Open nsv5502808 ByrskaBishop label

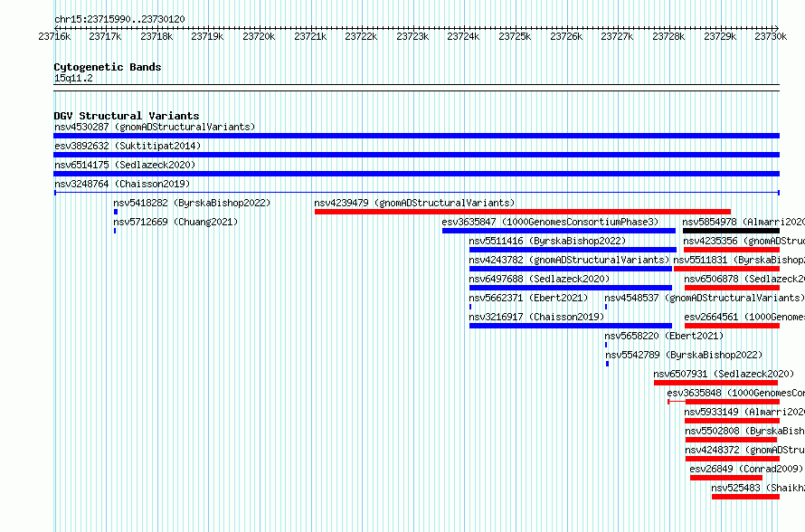tap(744, 431)
